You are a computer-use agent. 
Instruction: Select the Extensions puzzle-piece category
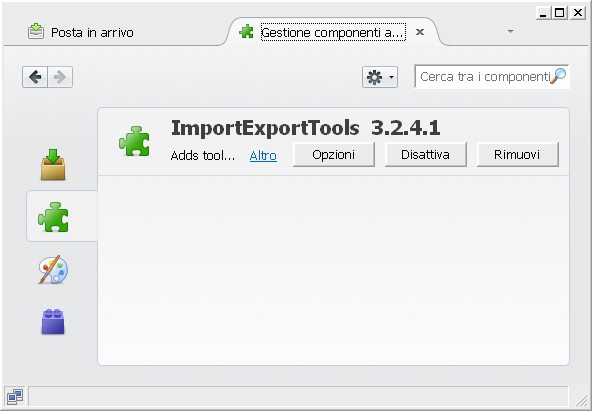pos(53,217)
